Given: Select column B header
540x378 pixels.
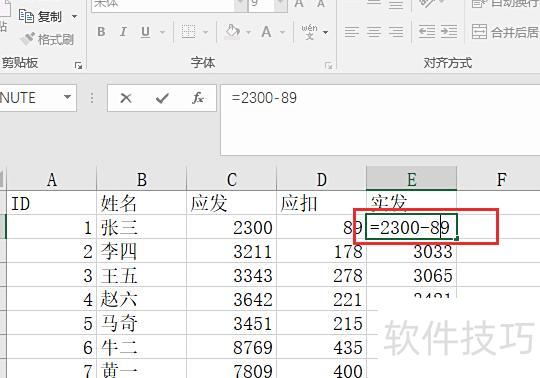Looking at the screenshot, I should click(142, 179).
